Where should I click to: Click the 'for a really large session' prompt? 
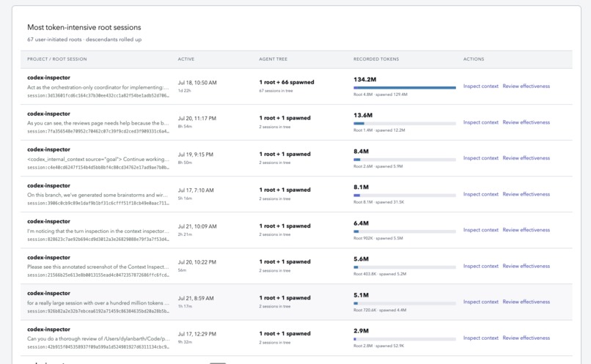[98, 303]
